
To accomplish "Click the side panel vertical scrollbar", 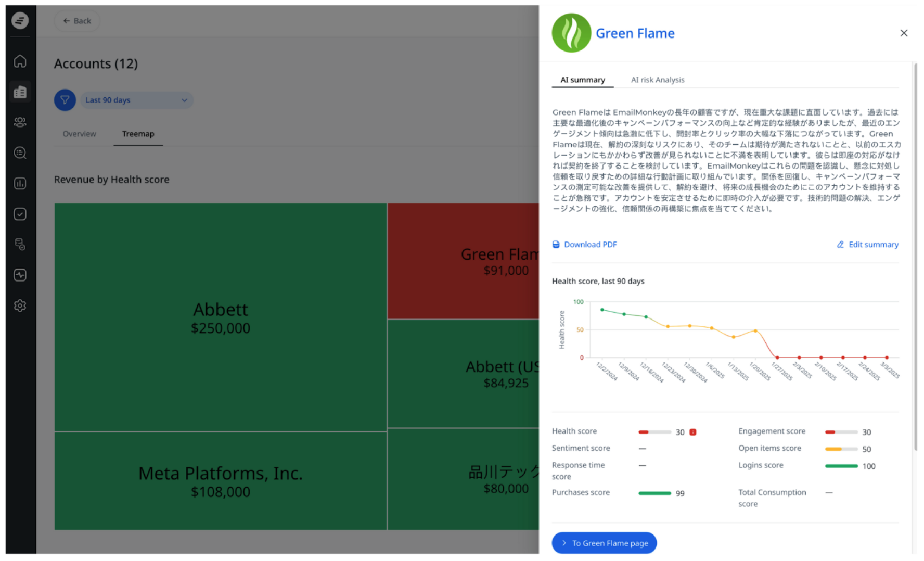I will (915, 257).
